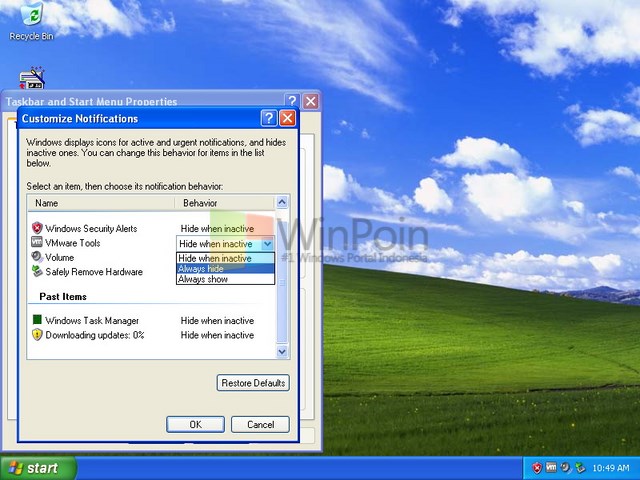Screen dimensions: 640x480
Task: Click the Safely Remove Hardware tray icon
Action: [x=580, y=468]
